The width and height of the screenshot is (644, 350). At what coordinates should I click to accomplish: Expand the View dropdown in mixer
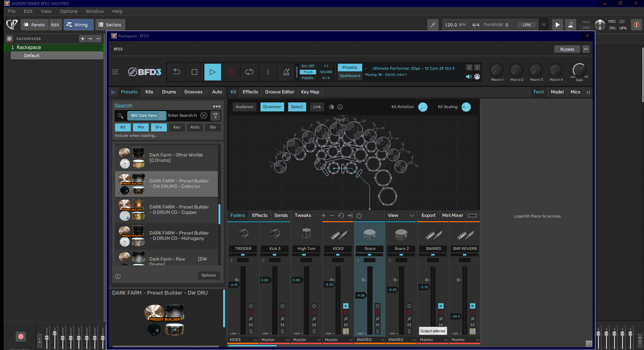[401, 216]
